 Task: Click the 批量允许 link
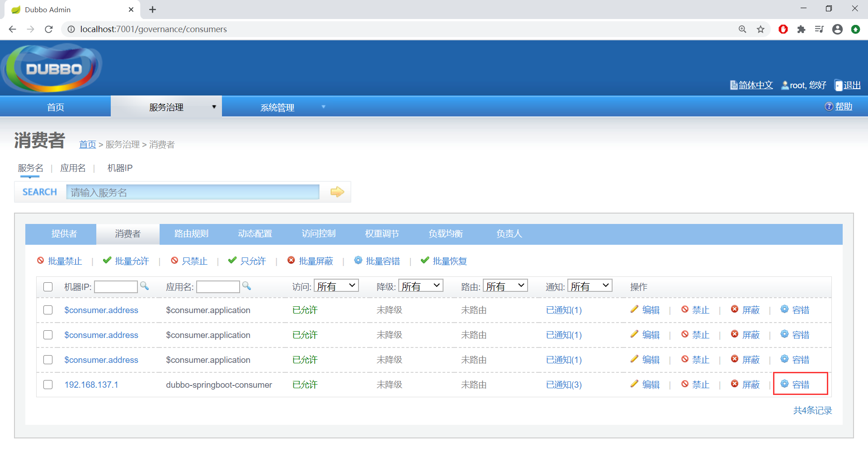coord(132,261)
